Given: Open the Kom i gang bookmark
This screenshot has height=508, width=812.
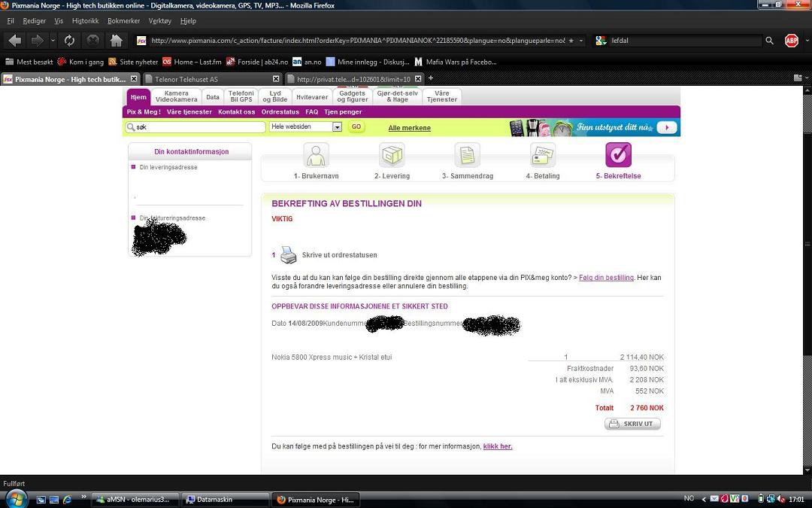Looking at the screenshot, I should click(80, 62).
